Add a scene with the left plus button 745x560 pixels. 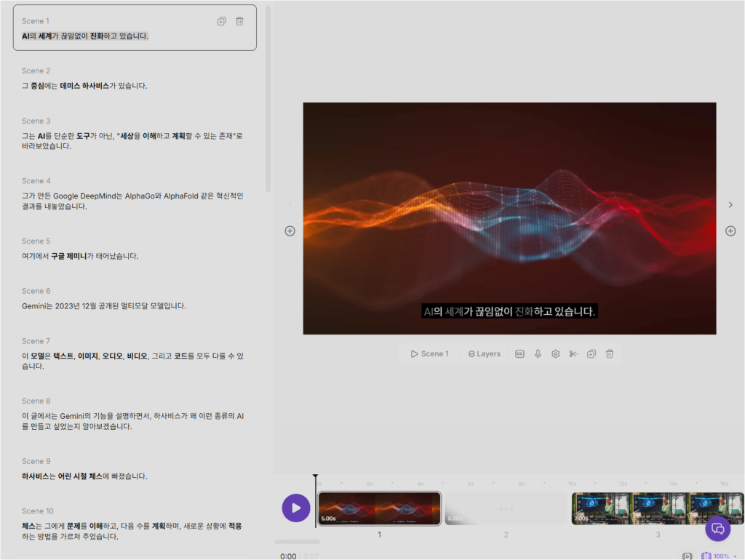tap(290, 231)
